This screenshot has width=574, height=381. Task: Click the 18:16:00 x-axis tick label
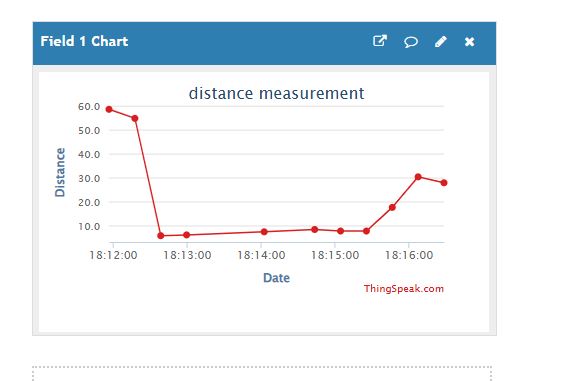click(409, 255)
